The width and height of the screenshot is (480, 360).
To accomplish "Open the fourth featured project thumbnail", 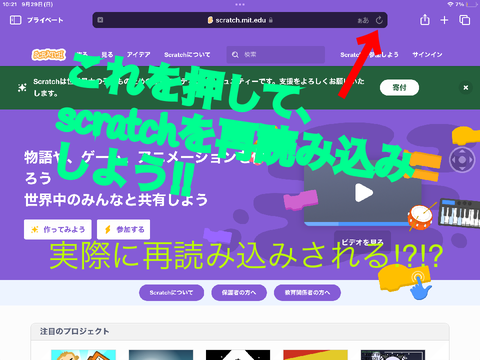I will (315, 355).
